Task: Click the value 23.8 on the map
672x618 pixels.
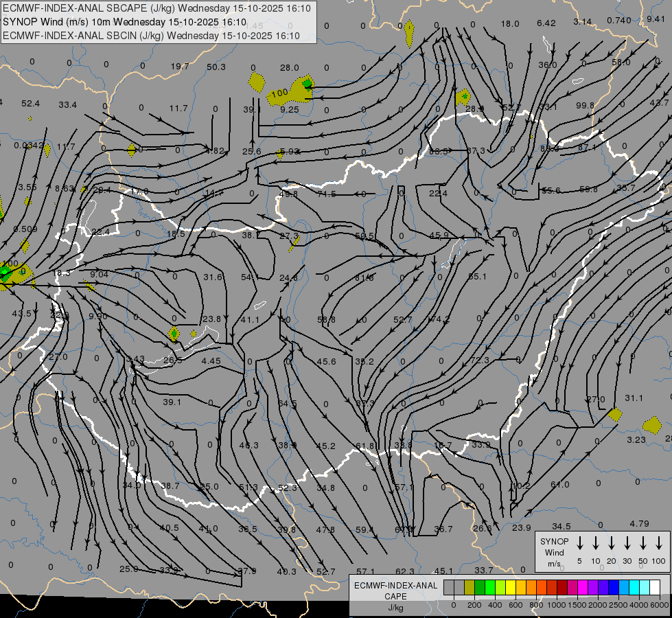Action: pyautogui.click(x=211, y=319)
